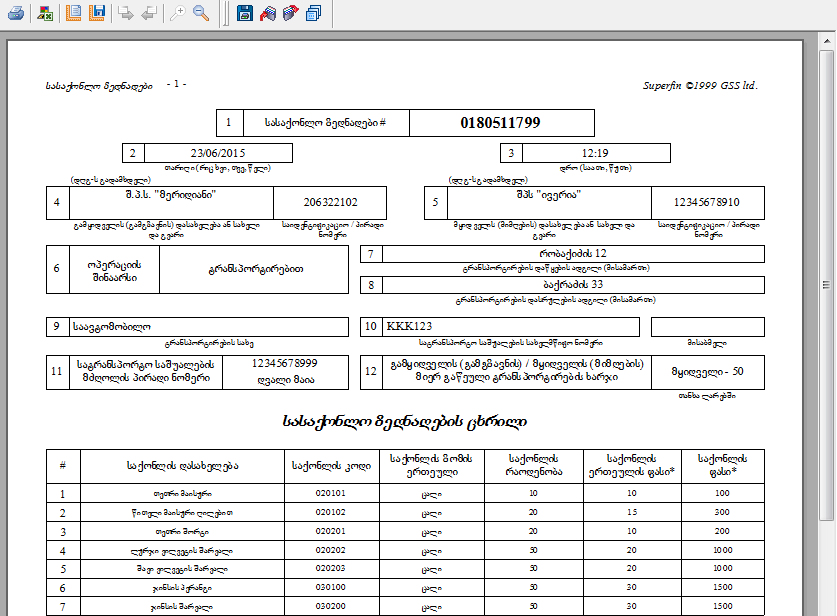Click the vertical scrollbar thumb
Viewport: 837px width, 616px height.
pos(827,285)
